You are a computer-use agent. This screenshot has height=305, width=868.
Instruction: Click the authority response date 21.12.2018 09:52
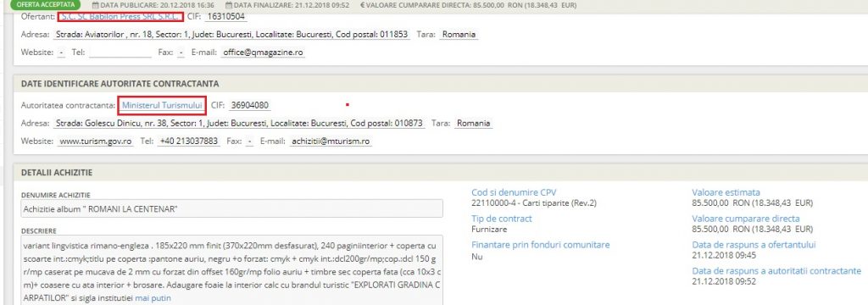724,281
